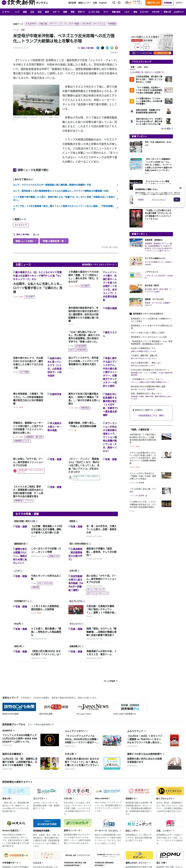
Task: Open the idea market site logo
Action: pos(108,791)
